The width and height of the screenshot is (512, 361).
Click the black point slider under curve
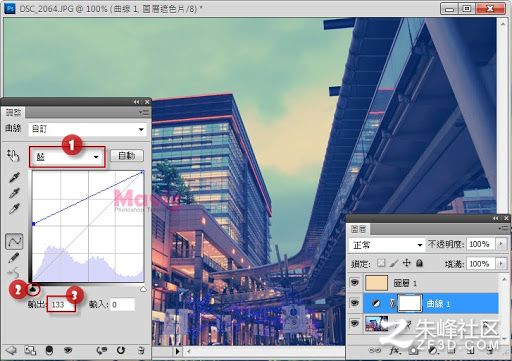pyautogui.click(x=33, y=289)
